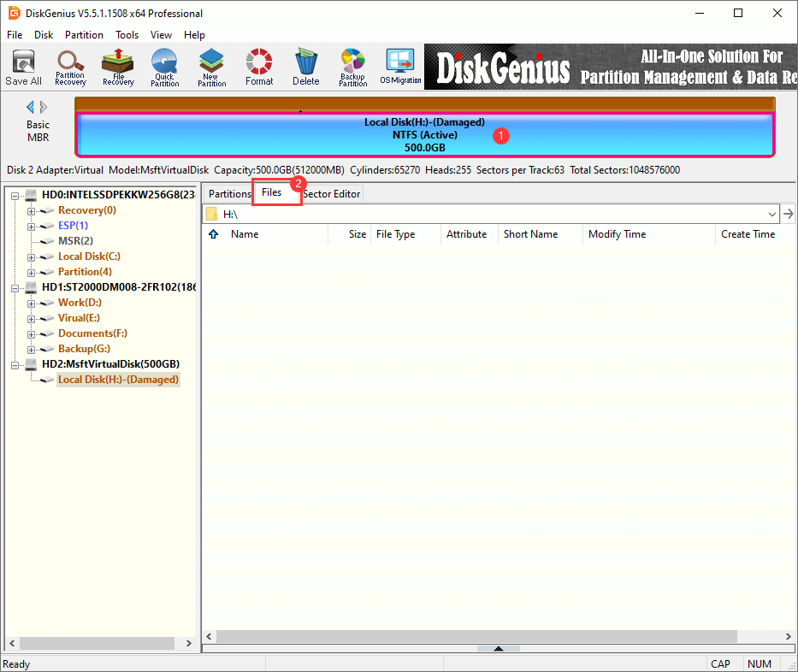Select MSR(2) in the tree
The width and height of the screenshot is (798, 672).
75,240
